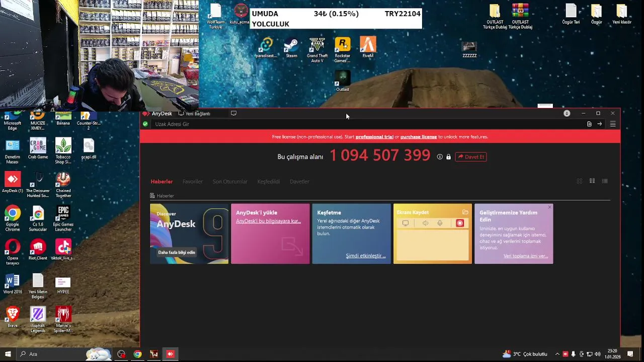644x362 pixels.
Task: Toggle speaker audio in Ekranı Kaydet card
Action: click(x=425, y=223)
